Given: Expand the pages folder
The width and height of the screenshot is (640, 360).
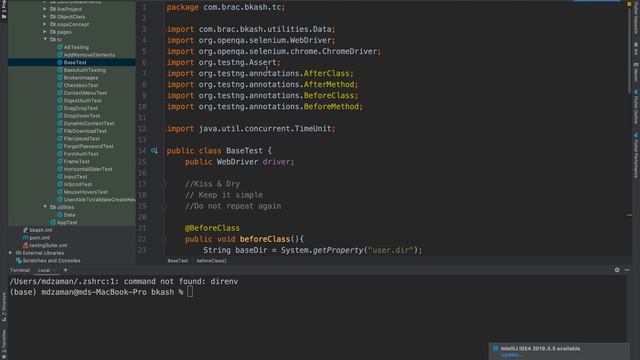Looking at the screenshot, I should click(x=45, y=32).
